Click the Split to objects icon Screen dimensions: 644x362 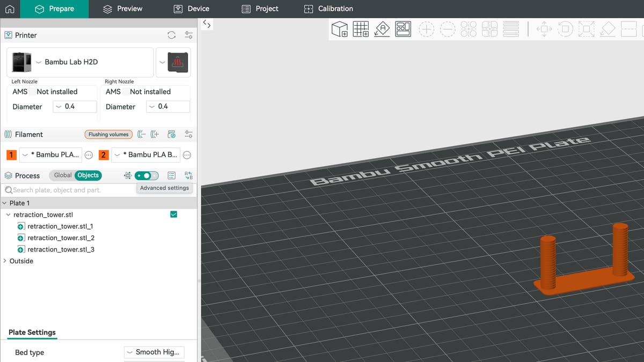[x=469, y=29]
